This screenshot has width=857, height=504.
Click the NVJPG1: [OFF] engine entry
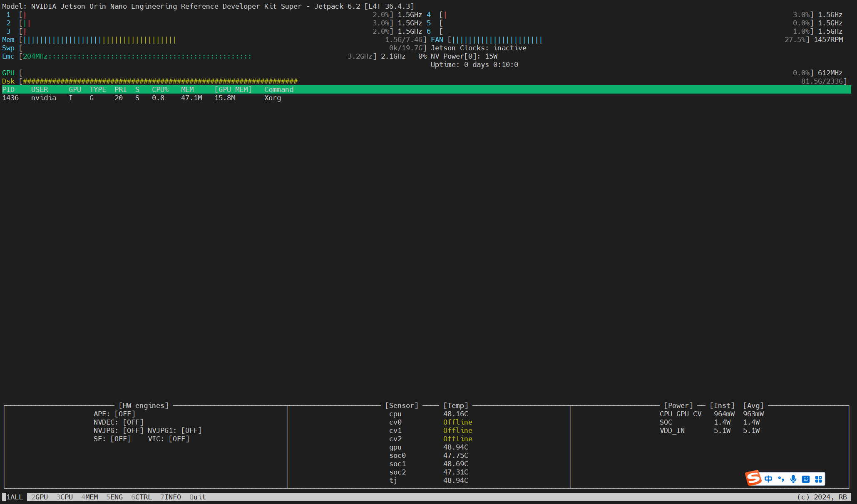(175, 430)
